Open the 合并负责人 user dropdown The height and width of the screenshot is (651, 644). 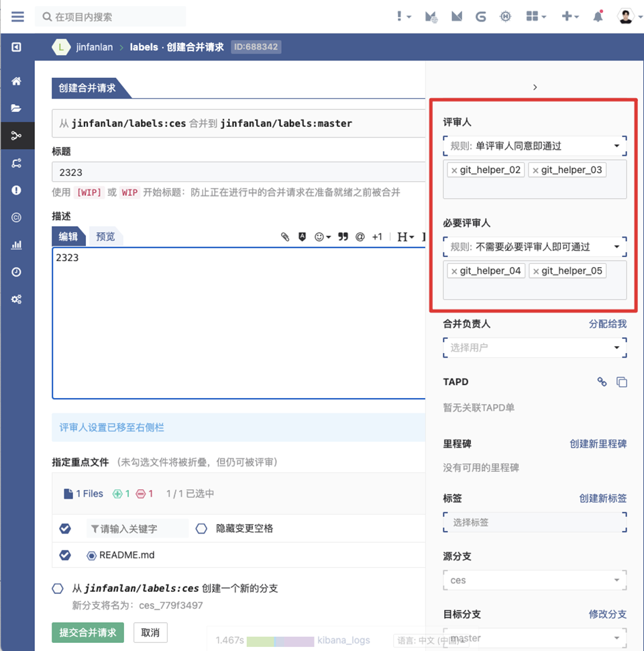tap(535, 348)
